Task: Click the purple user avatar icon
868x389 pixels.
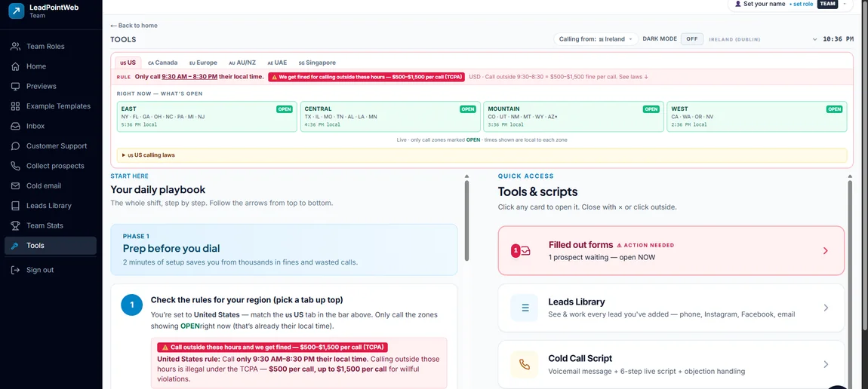Action: pyautogui.click(x=737, y=4)
